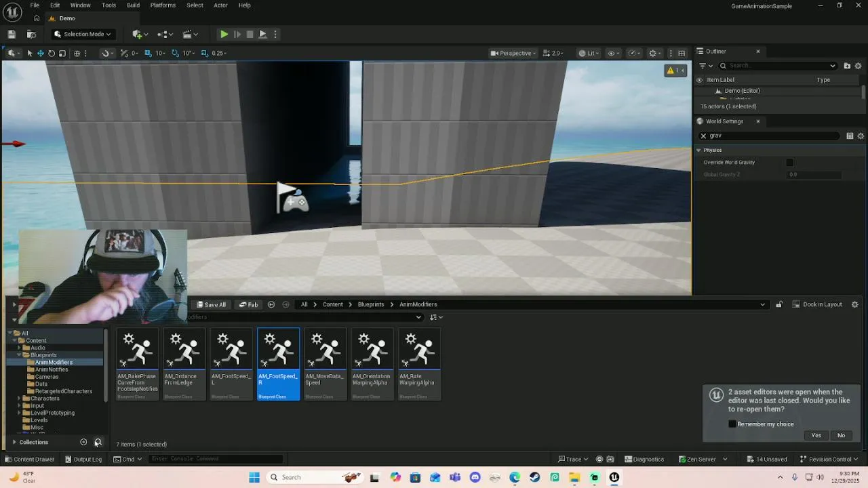Click the Stop play session button
The width and height of the screenshot is (868, 488).
pos(250,34)
